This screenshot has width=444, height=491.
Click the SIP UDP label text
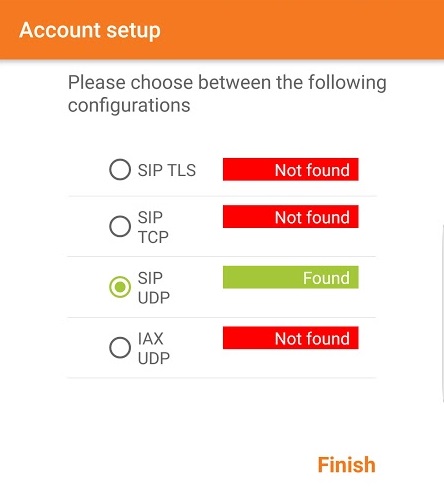pos(154,288)
